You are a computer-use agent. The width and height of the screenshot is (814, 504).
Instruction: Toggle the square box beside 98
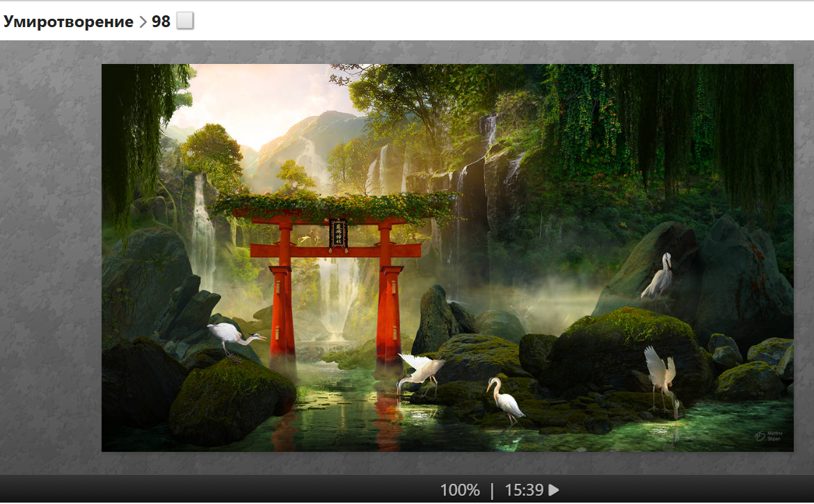[184, 22]
